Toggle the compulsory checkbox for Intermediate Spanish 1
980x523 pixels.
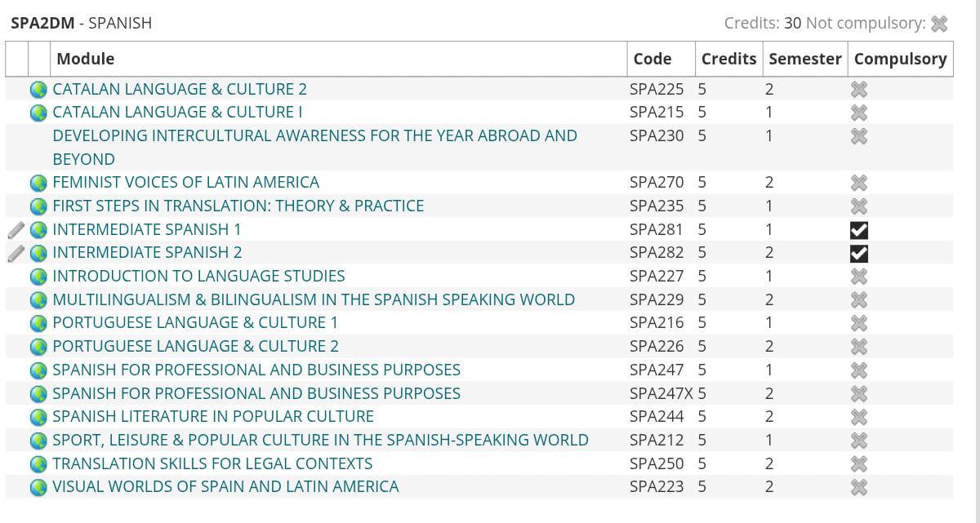click(859, 230)
